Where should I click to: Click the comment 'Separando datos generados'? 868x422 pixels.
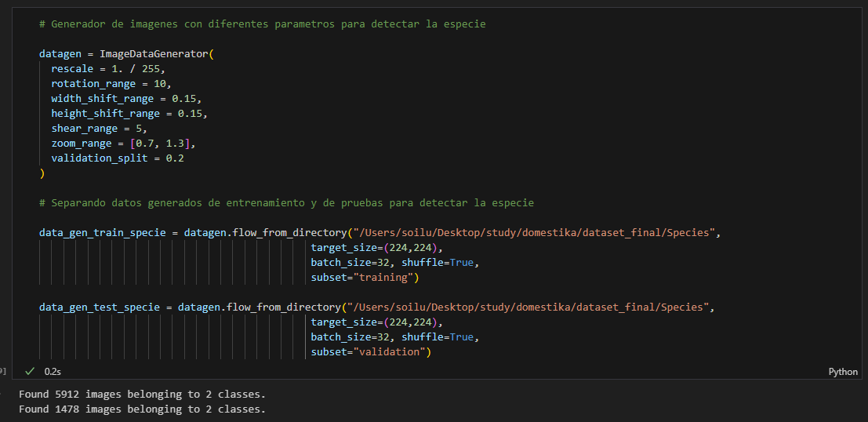(x=286, y=203)
